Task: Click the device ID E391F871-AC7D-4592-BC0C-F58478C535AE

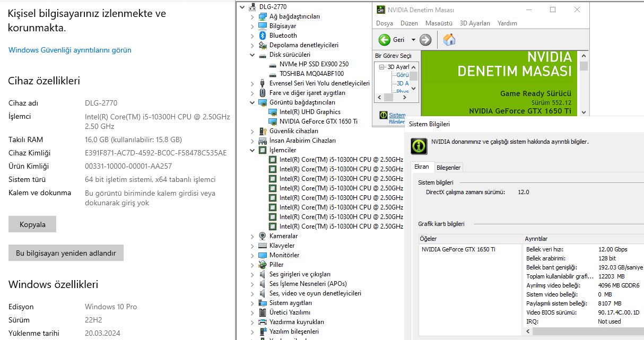Action: click(x=155, y=153)
